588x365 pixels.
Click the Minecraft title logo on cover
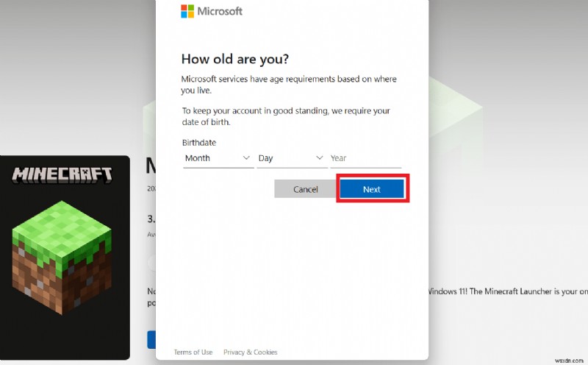point(62,175)
